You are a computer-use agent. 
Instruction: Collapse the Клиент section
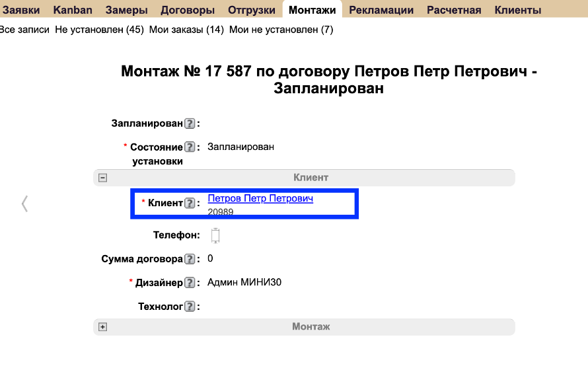click(103, 178)
